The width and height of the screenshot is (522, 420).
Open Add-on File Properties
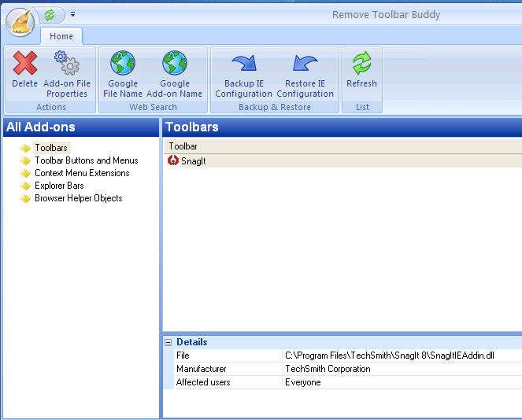tap(67, 75)
